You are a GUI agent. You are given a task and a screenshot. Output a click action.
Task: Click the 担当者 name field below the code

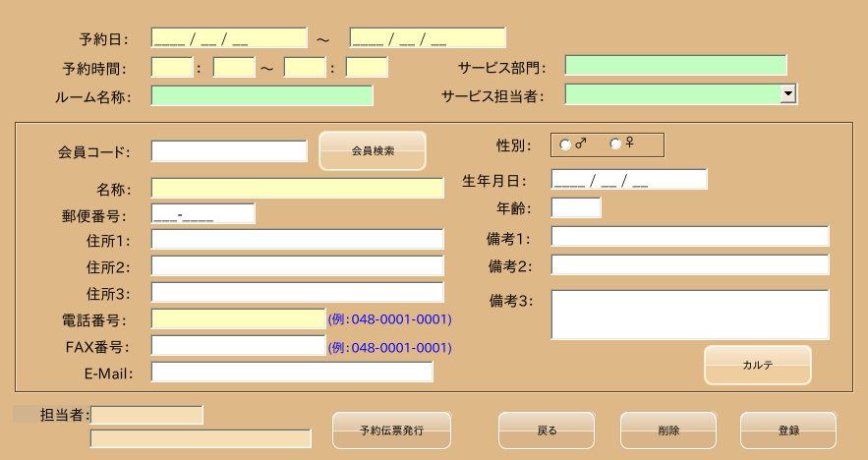click(x=201, y=438)
